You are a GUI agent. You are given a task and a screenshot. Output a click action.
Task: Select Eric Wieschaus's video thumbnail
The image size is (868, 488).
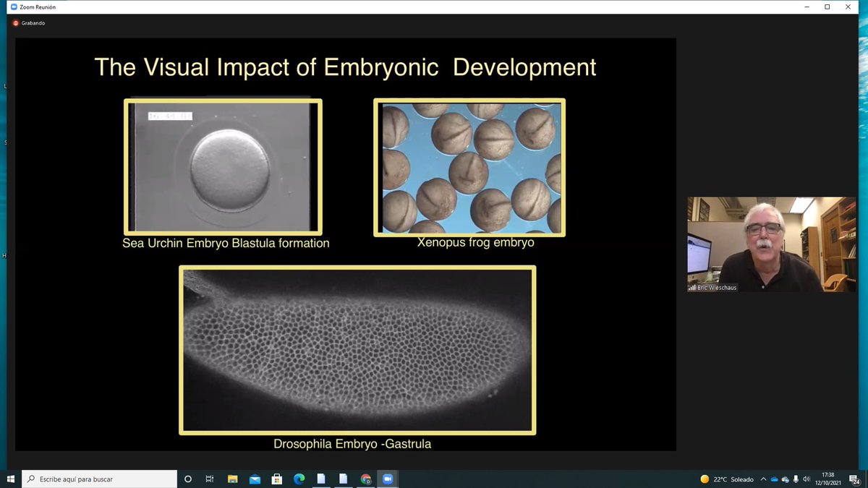[771, 244]
